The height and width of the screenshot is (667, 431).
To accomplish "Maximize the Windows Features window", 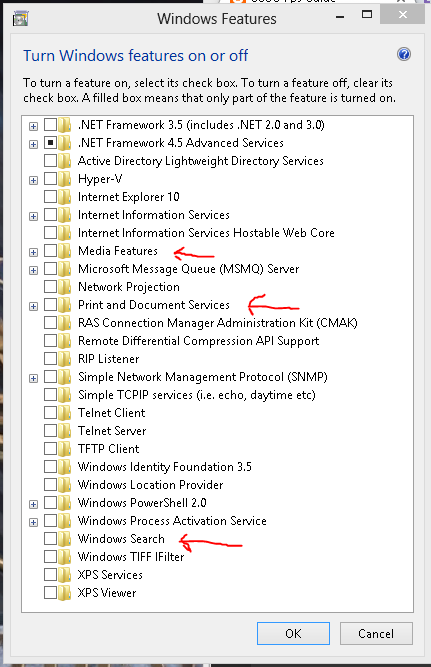I will 367,15.
